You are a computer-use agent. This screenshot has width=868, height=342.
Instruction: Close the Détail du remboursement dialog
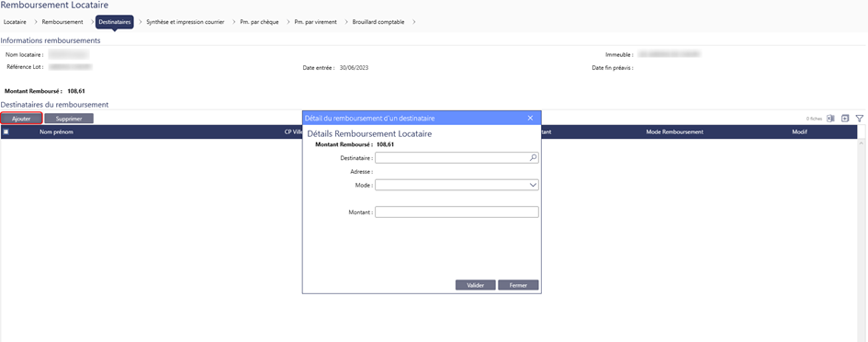[x=530, y=118]
